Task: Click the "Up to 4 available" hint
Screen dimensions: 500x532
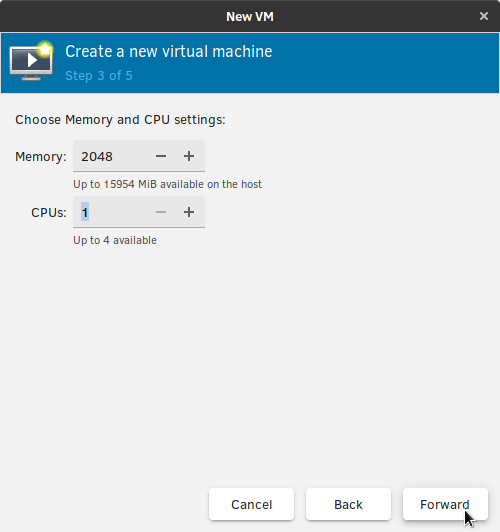Action: click(115, 240)
